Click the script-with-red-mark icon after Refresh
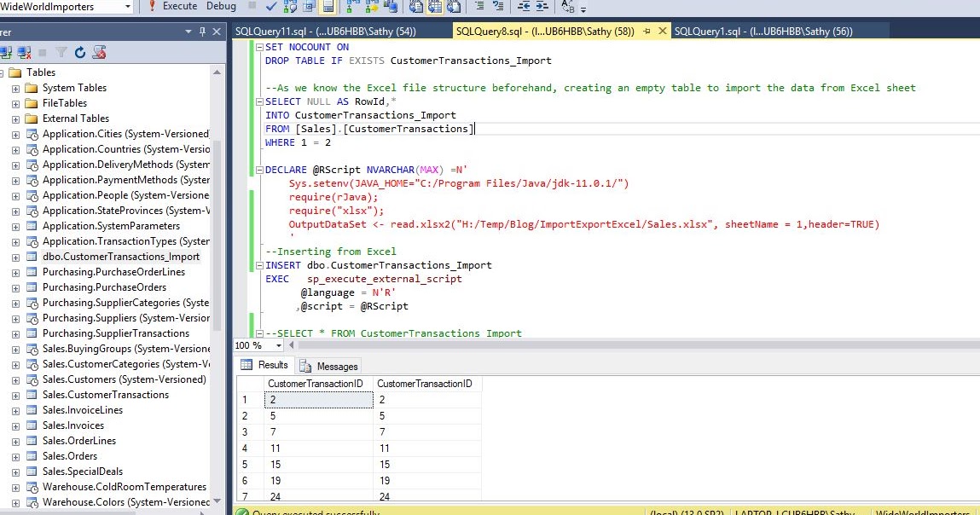This screenshot has width=980, height=515. point(99,53)
